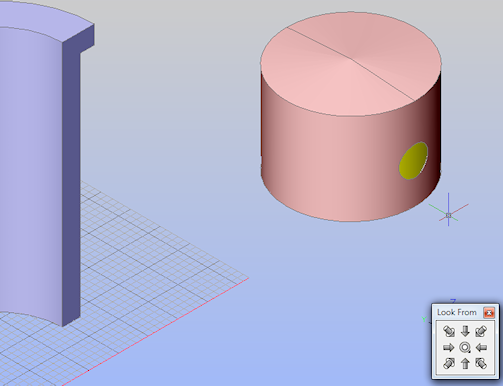Screen dimensions: 503x386
Task: Click the left-pointing arrow in Look From panel
Action: point(481,348)
